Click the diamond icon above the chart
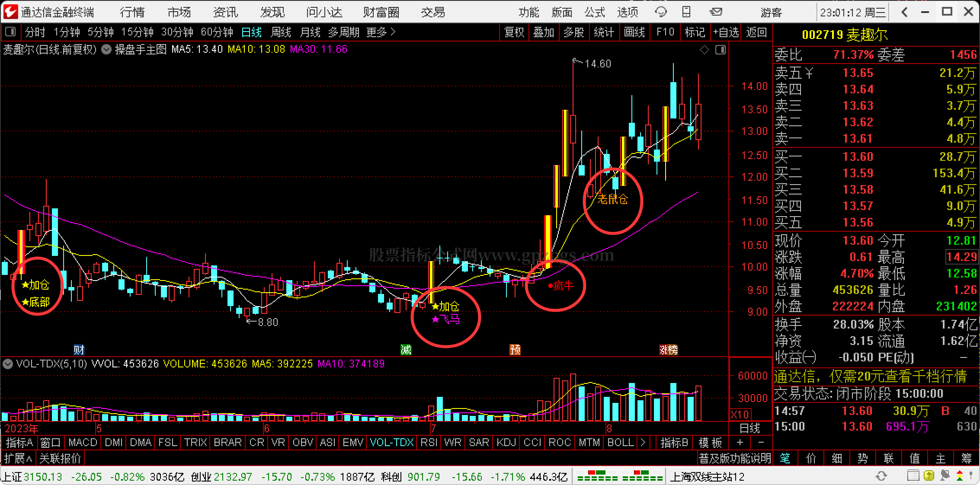Viewport: 980px width, 485px height. click(x=705, y=50)
